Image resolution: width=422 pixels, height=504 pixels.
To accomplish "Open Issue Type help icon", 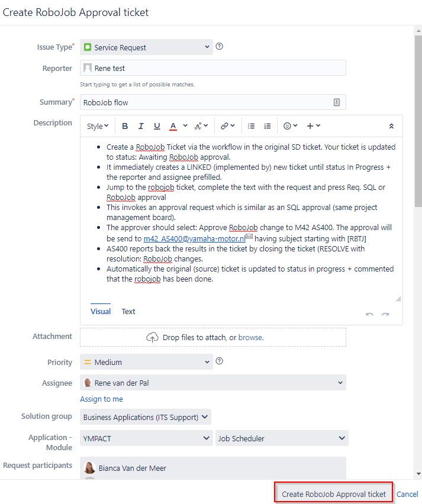I will tap(220, 46).
